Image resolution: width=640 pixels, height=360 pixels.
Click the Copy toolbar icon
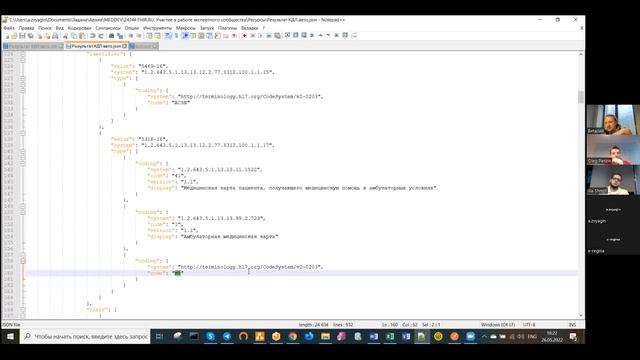pyautogui.click(x=74, y=36)
